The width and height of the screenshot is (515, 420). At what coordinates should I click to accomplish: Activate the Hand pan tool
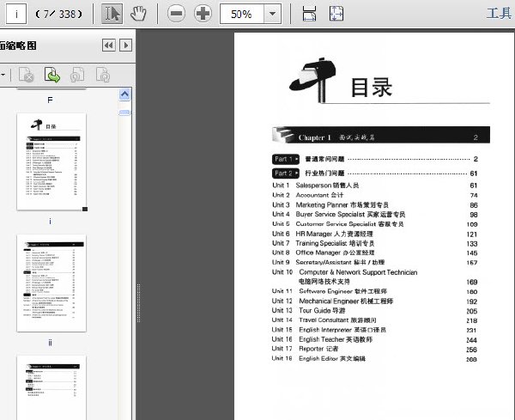pyautogui.click(x=138, y=14)
